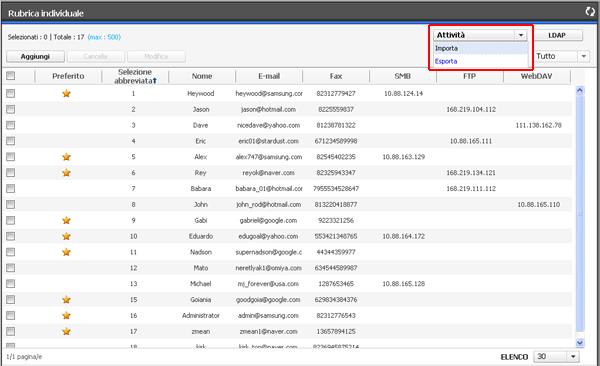Click email edugoal@yahoo.com
Image resolution: width=600 pixels, height=366 pixels.
(x=268, y=236)
